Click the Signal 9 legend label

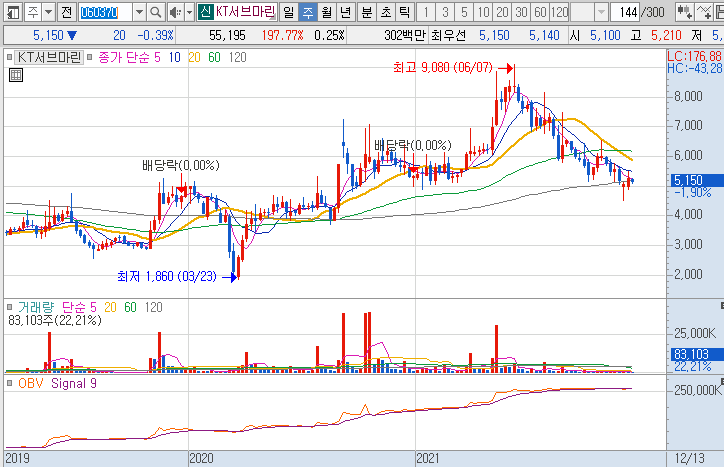(74, 383)
